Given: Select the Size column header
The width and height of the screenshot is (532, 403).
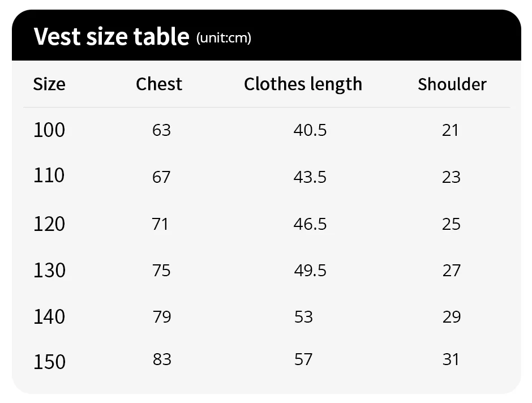Looking at the screenshot, I should (x=49, y=84).
